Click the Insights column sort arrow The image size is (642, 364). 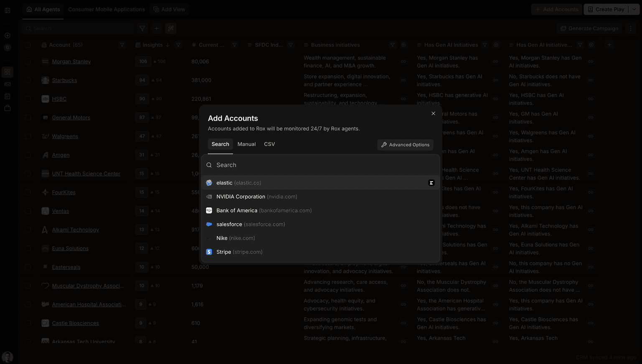click(x=167, y=45)
